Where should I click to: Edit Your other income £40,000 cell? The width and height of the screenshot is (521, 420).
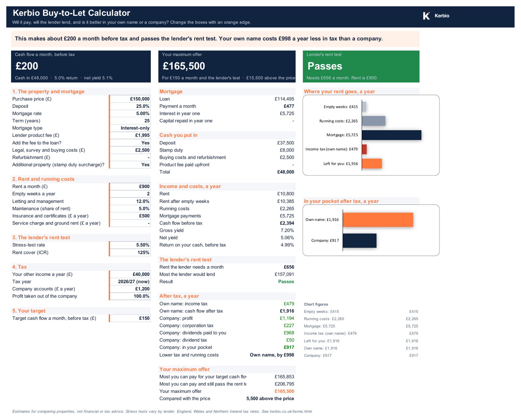point(130,274)
